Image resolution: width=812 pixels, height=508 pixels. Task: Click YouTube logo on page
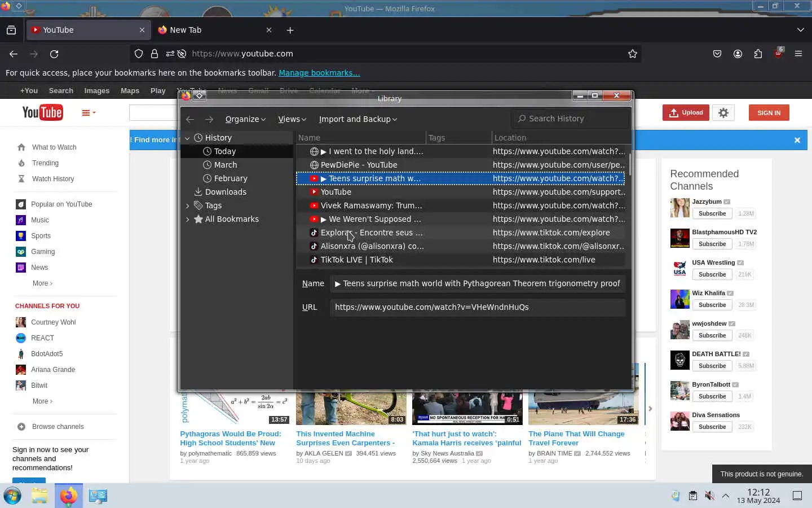pyautogui.click(x=42, y=112)
